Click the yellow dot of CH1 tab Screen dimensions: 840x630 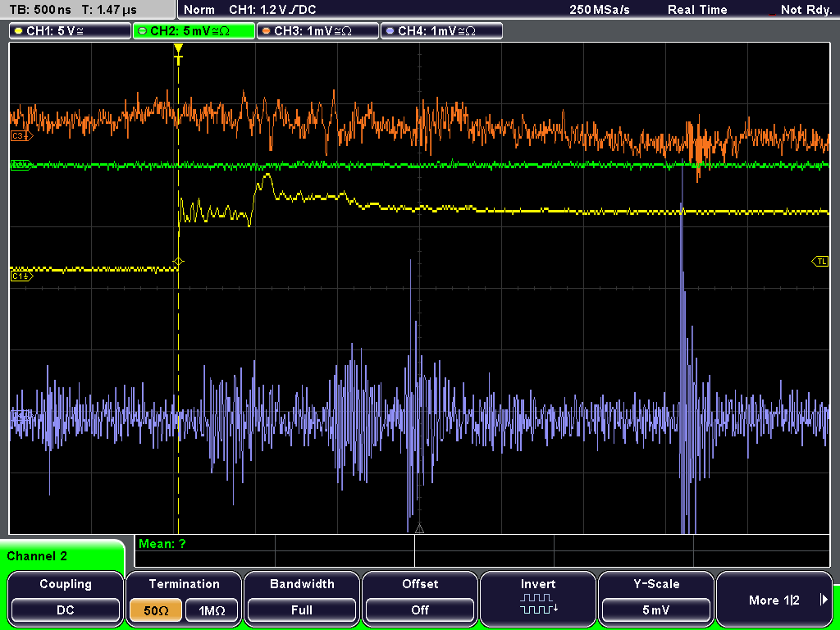[x=19, y=32]
